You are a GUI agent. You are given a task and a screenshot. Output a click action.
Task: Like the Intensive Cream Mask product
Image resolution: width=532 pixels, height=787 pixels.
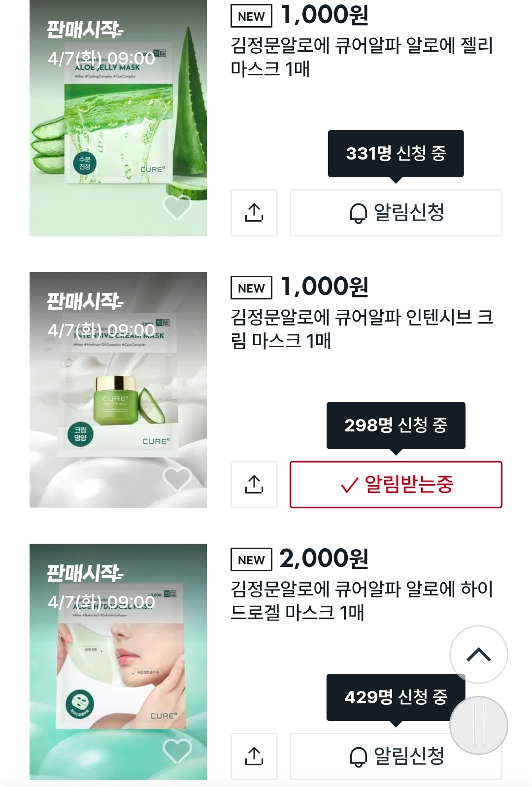point(177,479)
